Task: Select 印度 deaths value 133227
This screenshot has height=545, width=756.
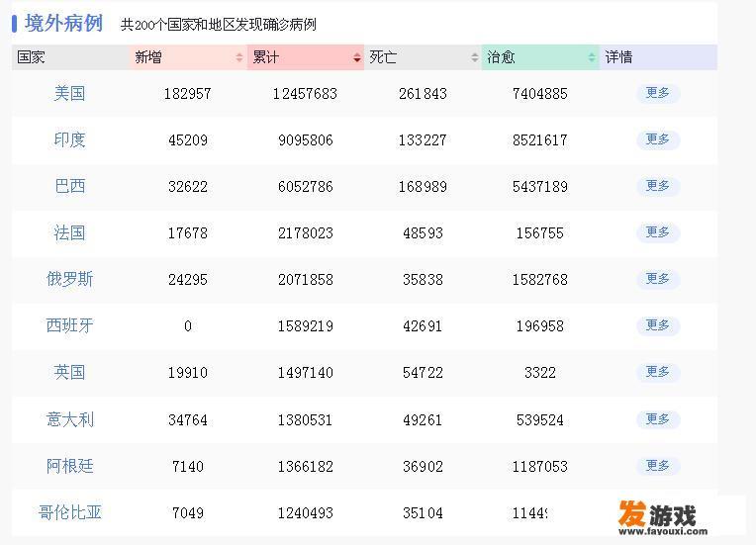Action: [x=423, y=140]
